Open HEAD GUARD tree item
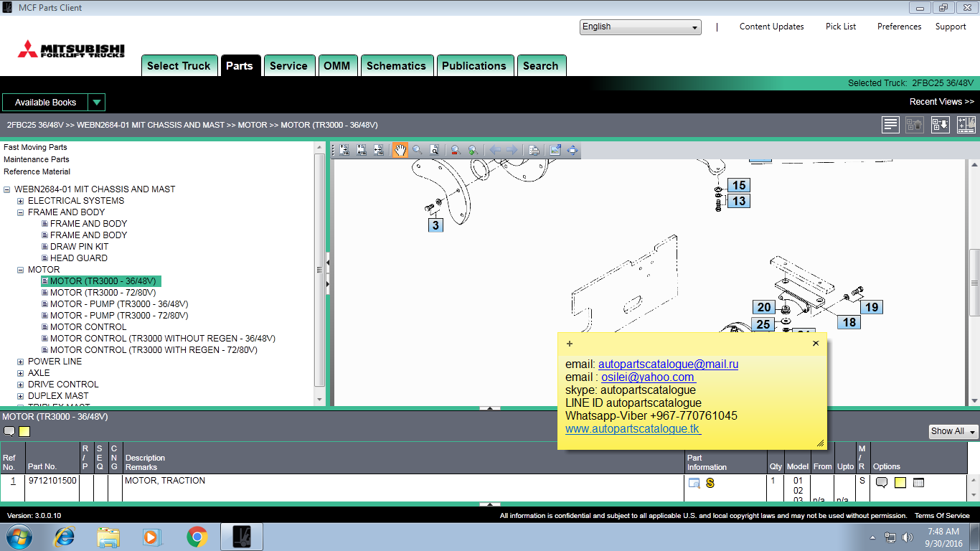The width and height of the screenshot is (980, 551). (x=79, y=258)
